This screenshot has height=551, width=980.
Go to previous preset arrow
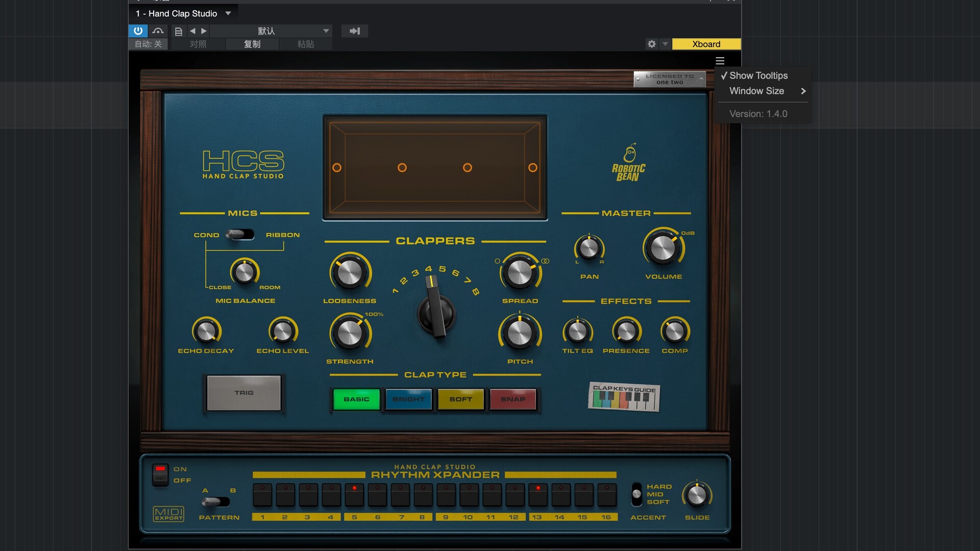coord(192,31)
